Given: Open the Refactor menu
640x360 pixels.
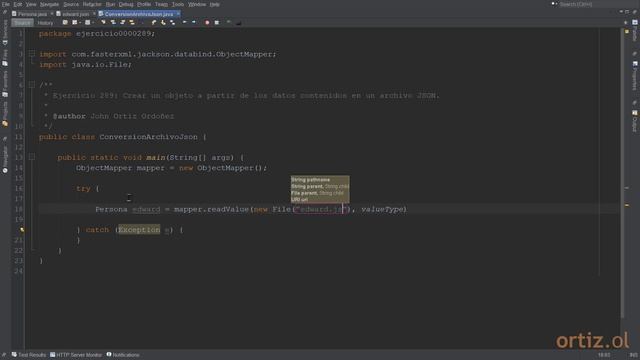Looking at the screenshot, I should 92,4.
